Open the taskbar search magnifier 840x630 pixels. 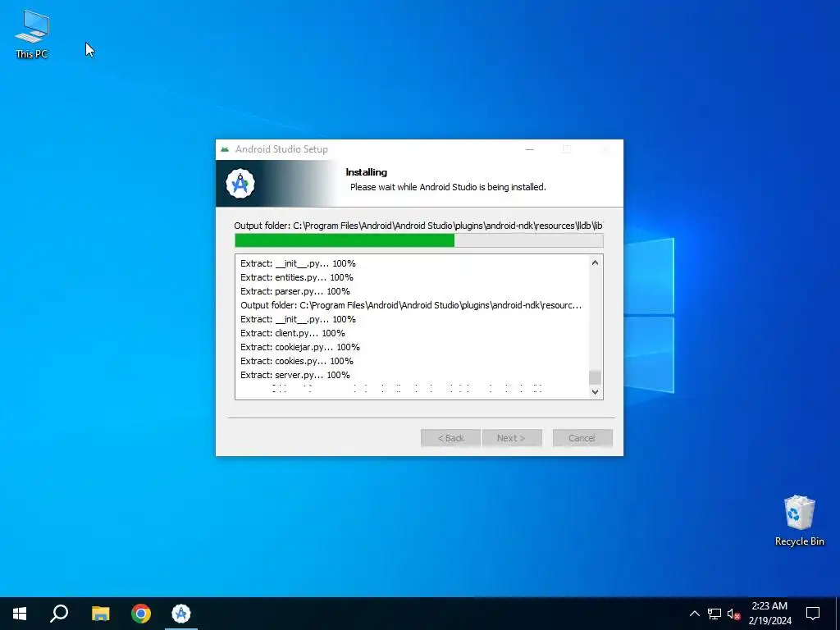click(x=59, y=614)
